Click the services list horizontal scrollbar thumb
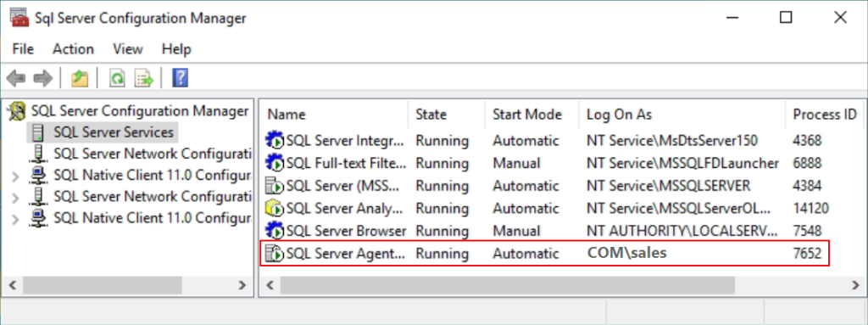Image resolution: width=868 pixels, height=325 pixels. click(x=507, y=286)
